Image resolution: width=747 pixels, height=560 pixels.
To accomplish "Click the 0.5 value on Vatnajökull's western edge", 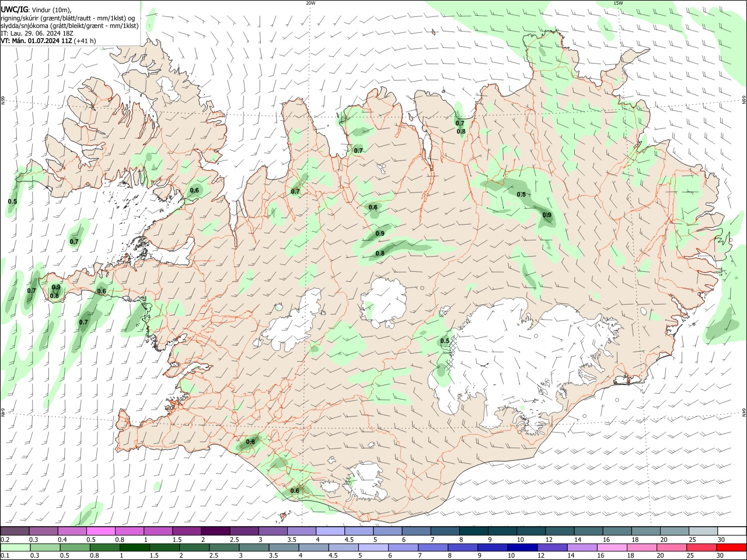I will click(x=445, y=341).
